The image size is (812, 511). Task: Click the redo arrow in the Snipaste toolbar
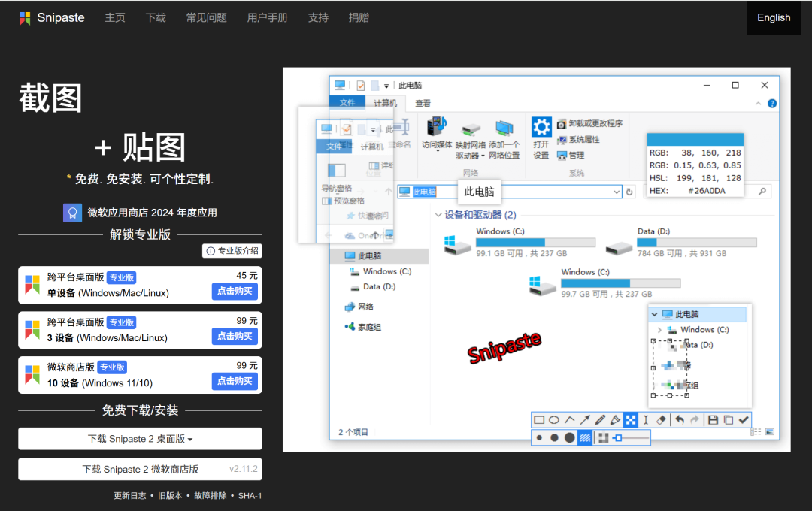click(695, 420)
